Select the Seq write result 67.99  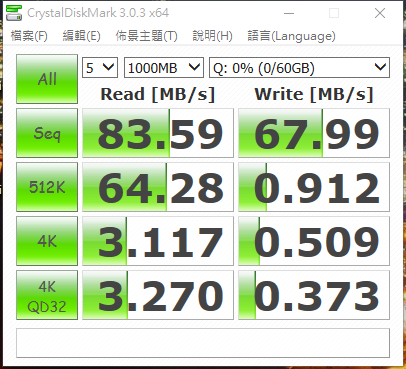coord(314,133)
